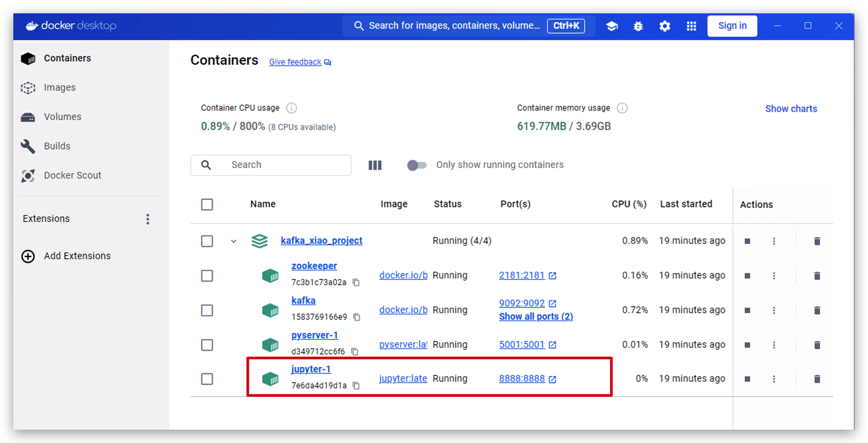Click the containers Search input field
This screenshot has height=443, width=868.
(x=271, y=165)
